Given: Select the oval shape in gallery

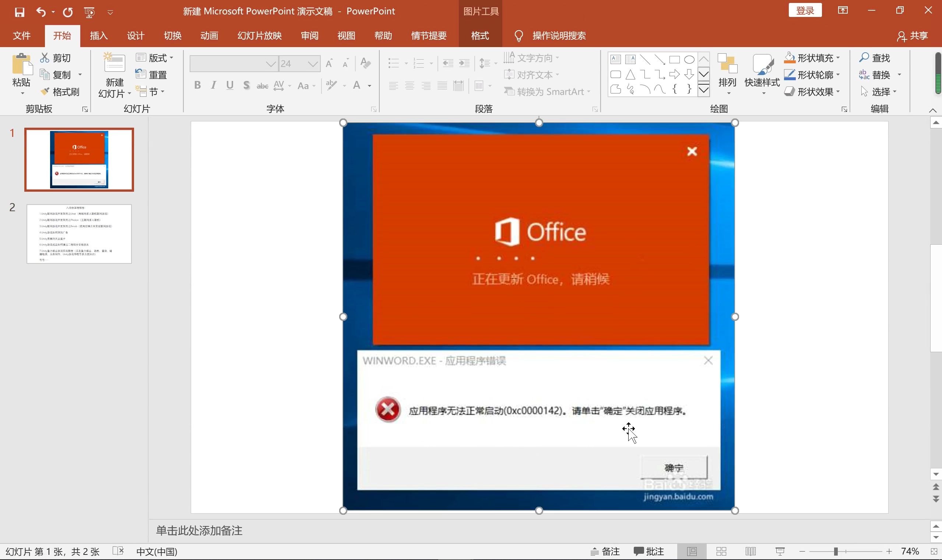Looking at the screenshot, I should pos(689,59).
